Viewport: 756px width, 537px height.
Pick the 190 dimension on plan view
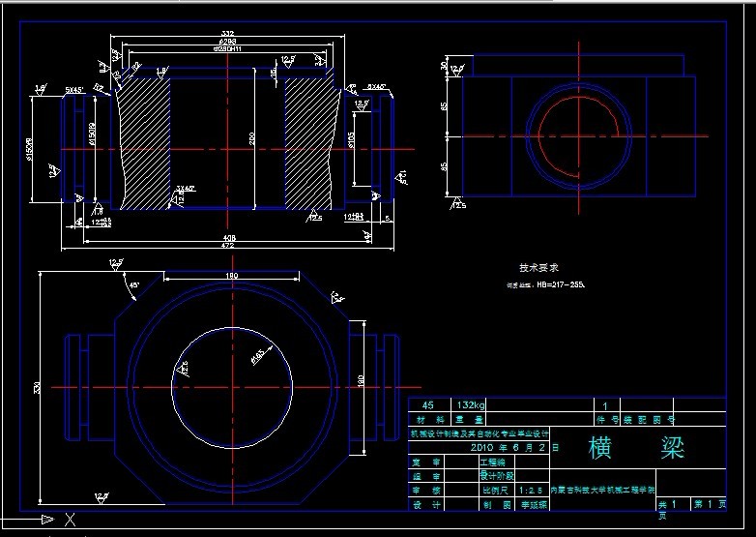[x=232, y=276]
